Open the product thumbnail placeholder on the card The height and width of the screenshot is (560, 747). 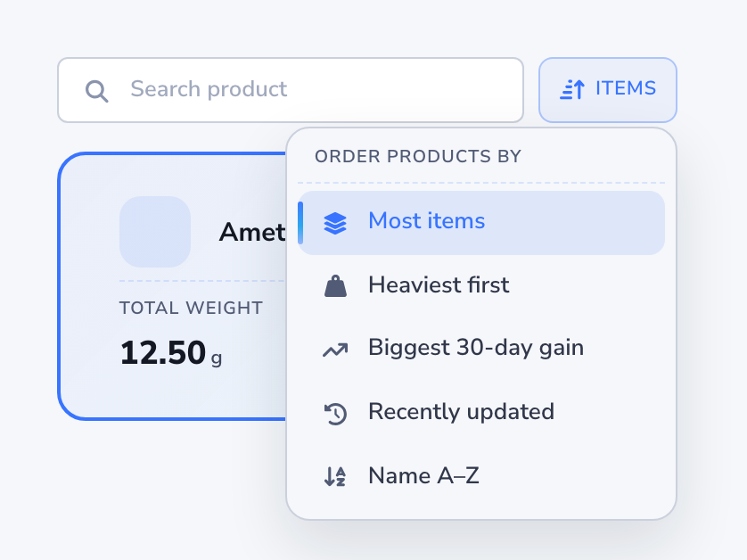(x=155, y=232)
